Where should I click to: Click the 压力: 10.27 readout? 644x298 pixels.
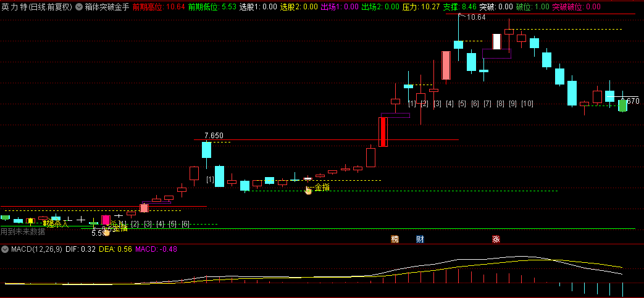(x=421, y=7)
